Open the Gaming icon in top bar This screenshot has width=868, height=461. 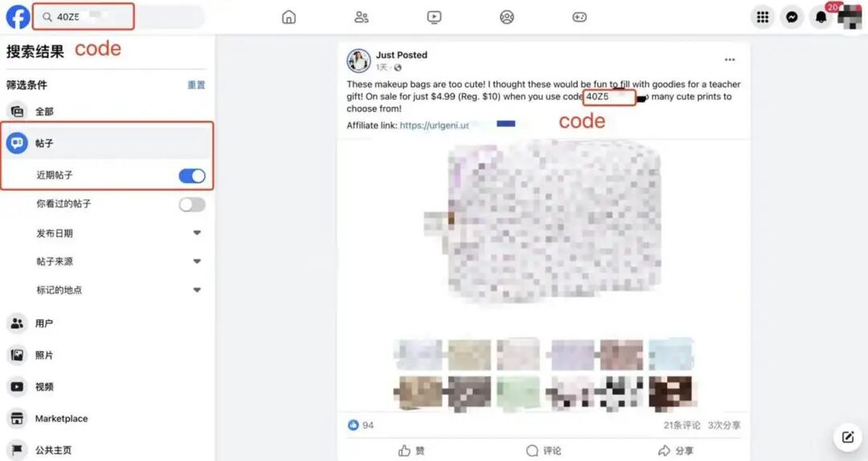click(x=579, y=17)
